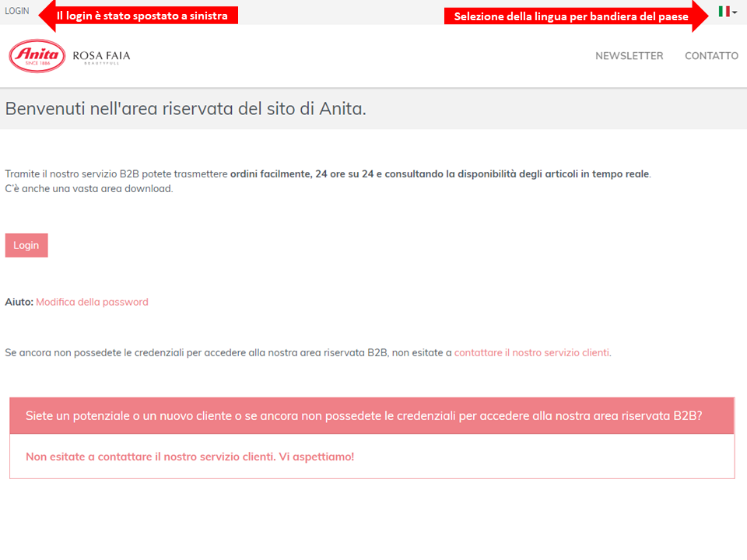Click the Italian flag language icon
Screen dimensions: 747x560
click(x=724, y=12)
